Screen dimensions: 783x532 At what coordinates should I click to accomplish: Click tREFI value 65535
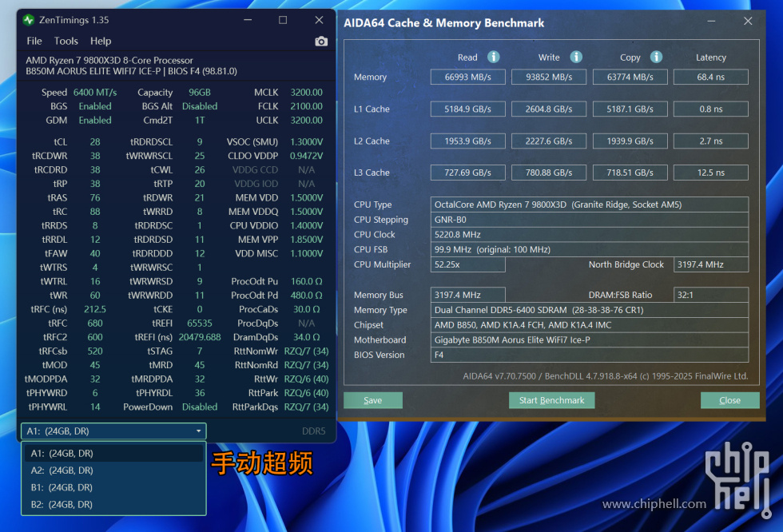199,323
